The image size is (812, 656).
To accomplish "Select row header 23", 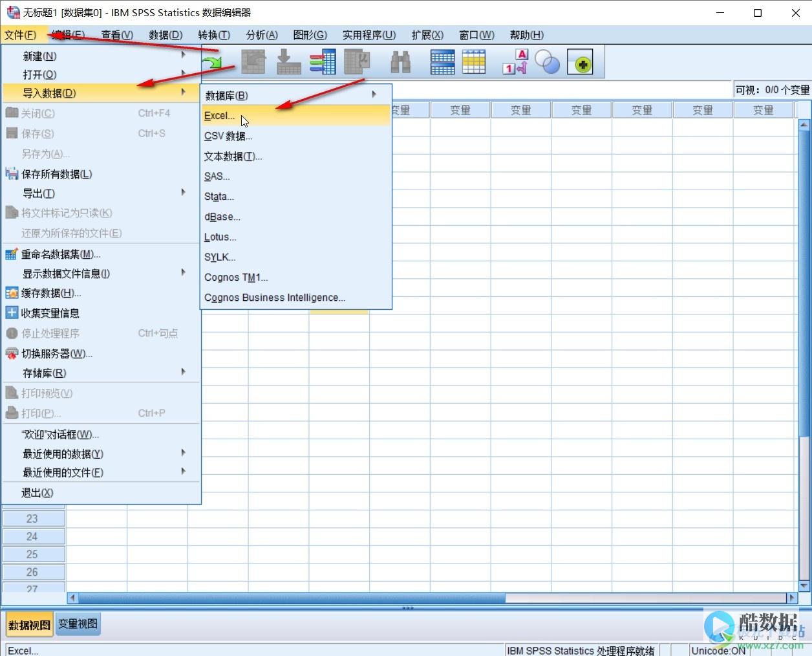I will [32, 519].
